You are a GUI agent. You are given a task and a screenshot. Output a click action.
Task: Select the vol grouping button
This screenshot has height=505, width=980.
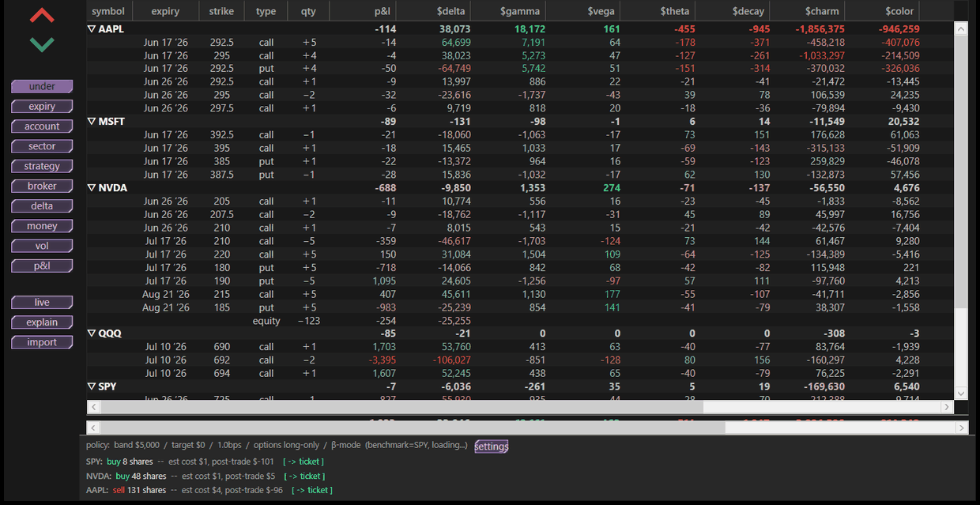click(x=42, y=246)
